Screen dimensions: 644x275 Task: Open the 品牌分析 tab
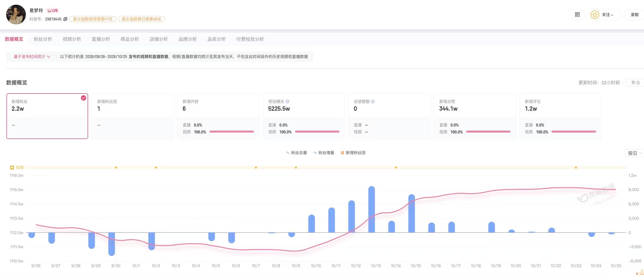pos(188,39)
